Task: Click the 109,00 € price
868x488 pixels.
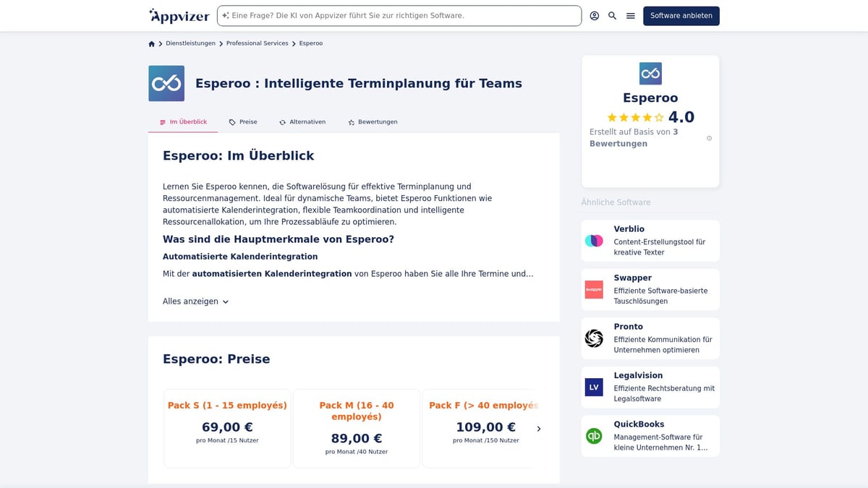Action: tap(485, 427)
